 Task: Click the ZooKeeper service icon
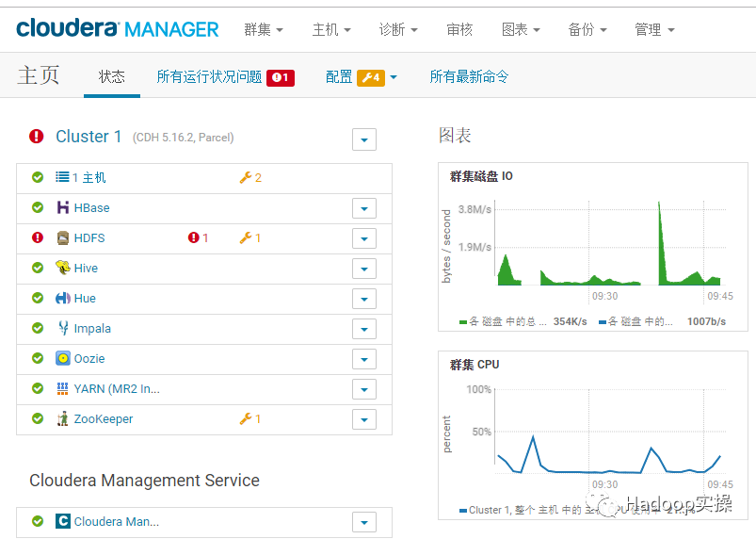[63, 418]
